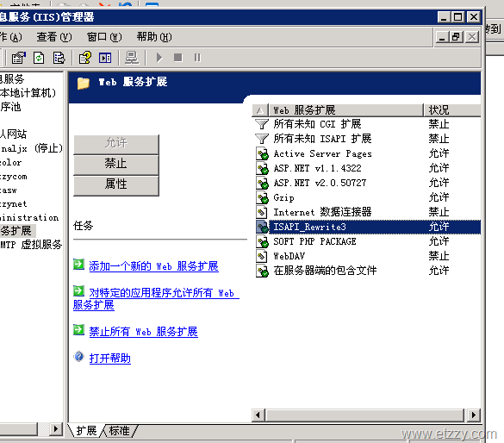Screen dimensions: 504x443
Task: Open the 查看(V) menu
Action: pyautogui.click(x=54, y=37)
